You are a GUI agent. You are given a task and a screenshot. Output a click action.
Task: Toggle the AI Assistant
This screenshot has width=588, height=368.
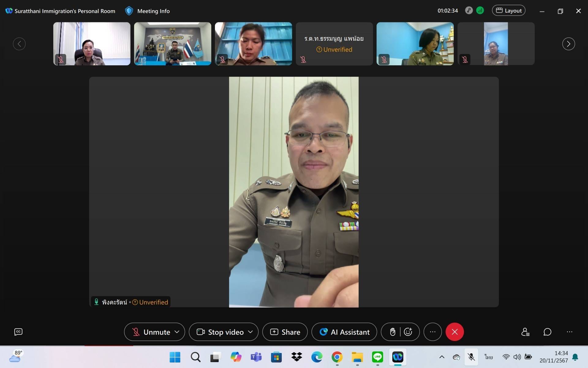click(344, 332)
